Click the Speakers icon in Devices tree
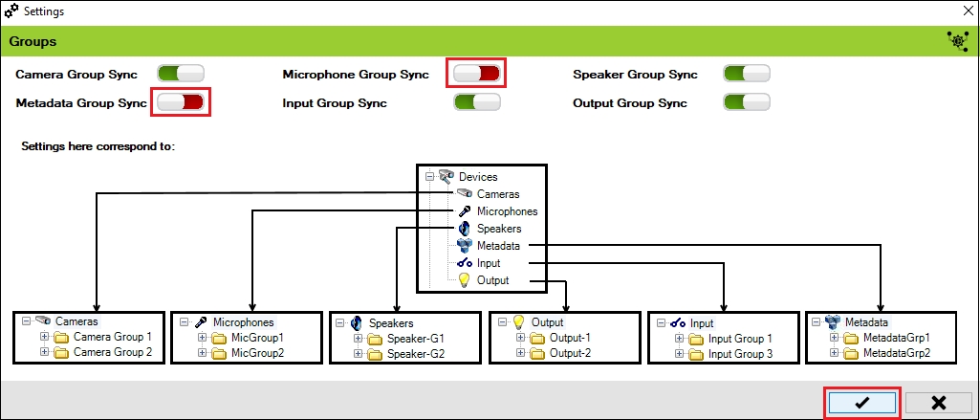 coord(464,229)
